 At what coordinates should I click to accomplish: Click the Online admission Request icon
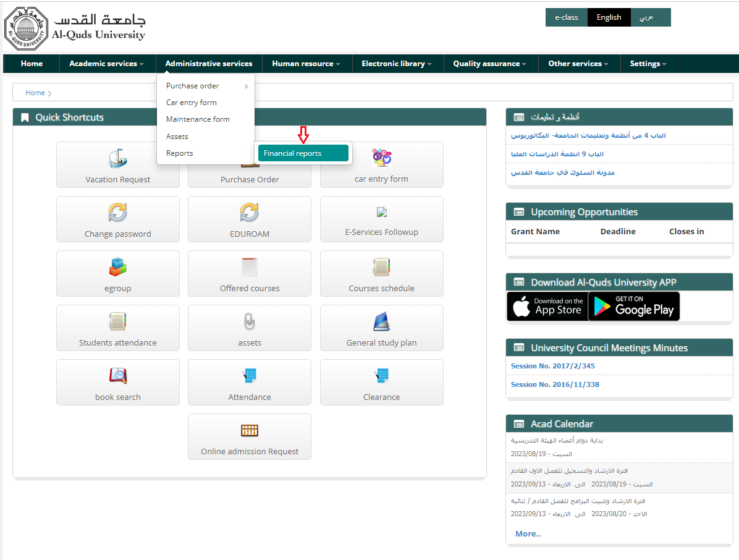point(249,430)
